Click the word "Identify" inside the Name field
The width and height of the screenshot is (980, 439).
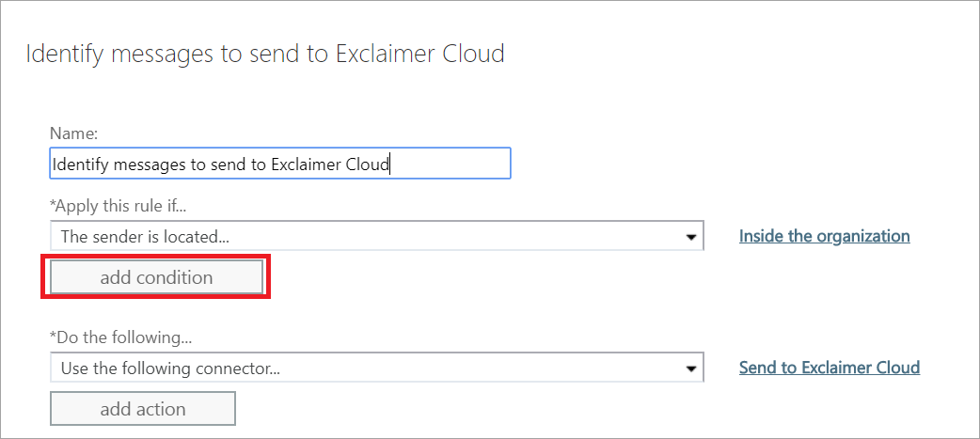[79, 164]
